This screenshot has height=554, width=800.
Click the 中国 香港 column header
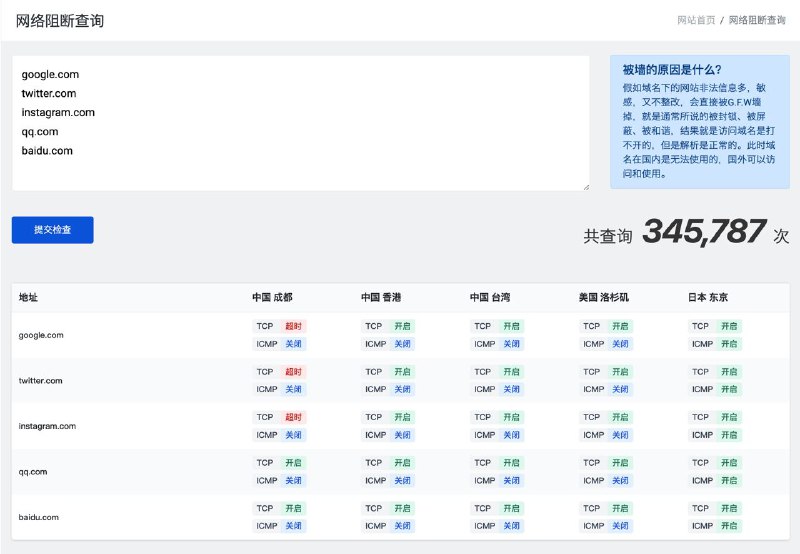click(381, 297)
